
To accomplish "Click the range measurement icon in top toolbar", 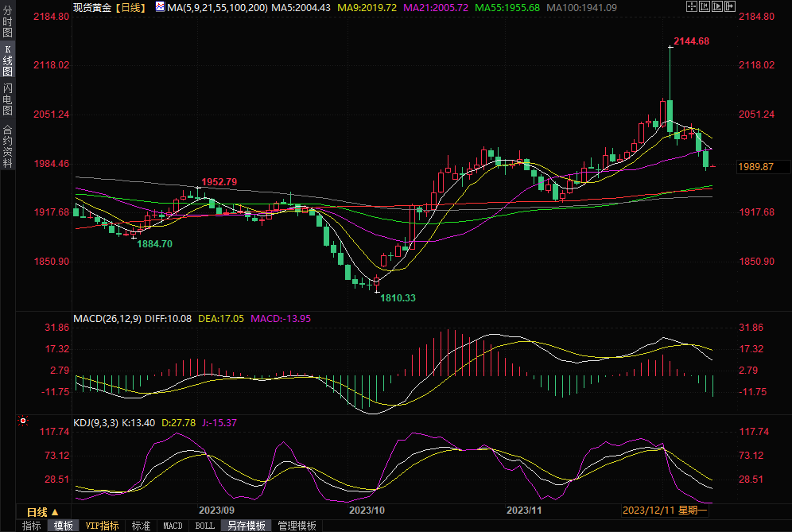I will 703,7.
